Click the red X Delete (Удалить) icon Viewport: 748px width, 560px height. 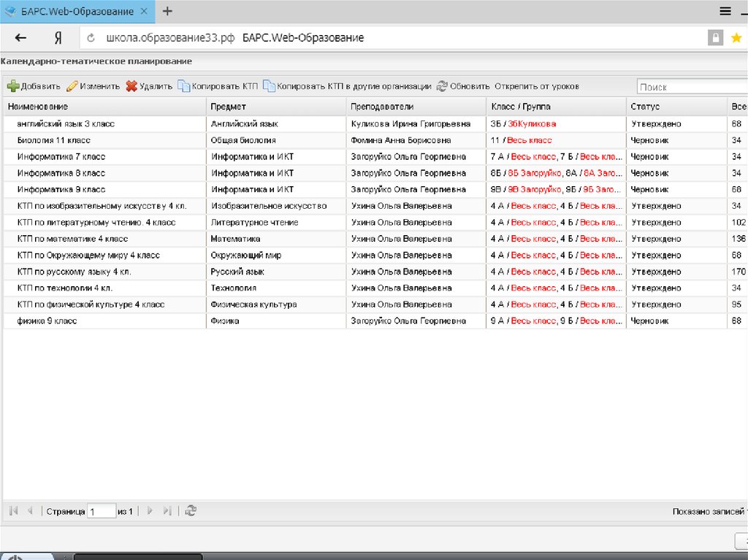click(131, 86)
